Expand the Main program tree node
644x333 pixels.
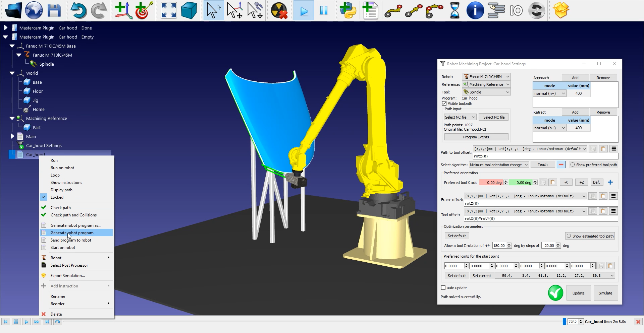click(x=12, y=136)
